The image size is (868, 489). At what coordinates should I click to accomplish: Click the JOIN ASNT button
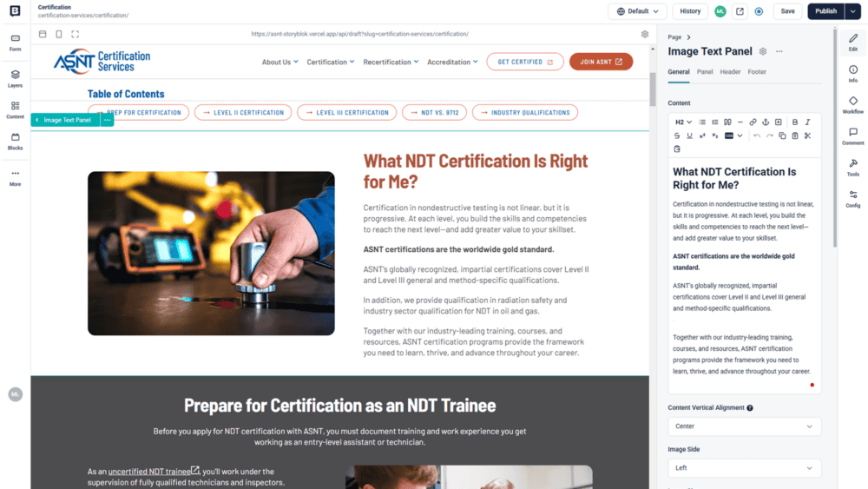tap(601, 62)
